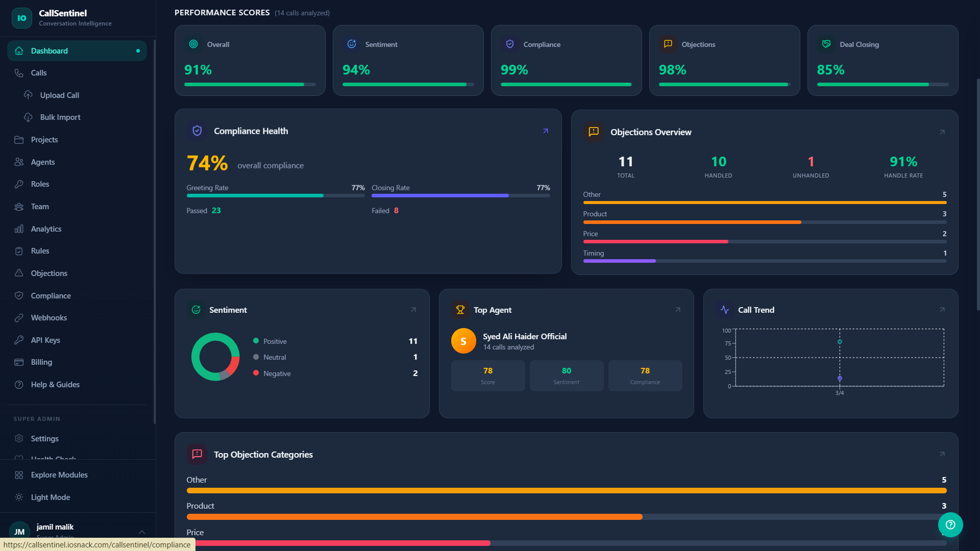Click the Billing card icon

point(19,362)
